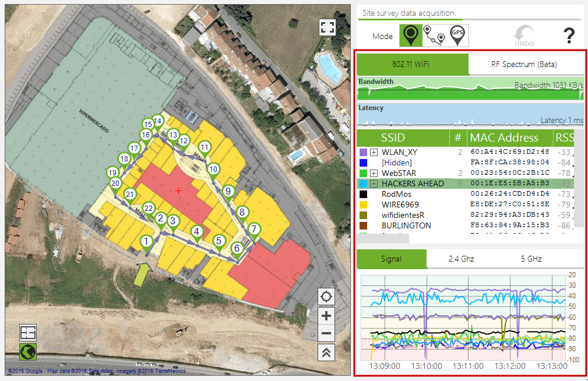Screen dimensions: 588x381
Task: Center the map with the crosshair target button
Action: [326, 297]
